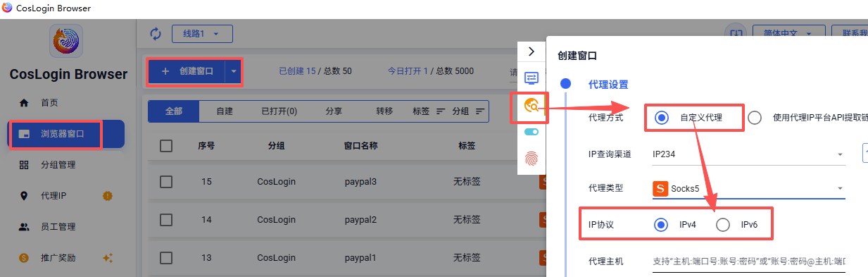Collapse the side strip with right chevron
The height and width of the screenshot is (277, 868).
pos(532,51)
